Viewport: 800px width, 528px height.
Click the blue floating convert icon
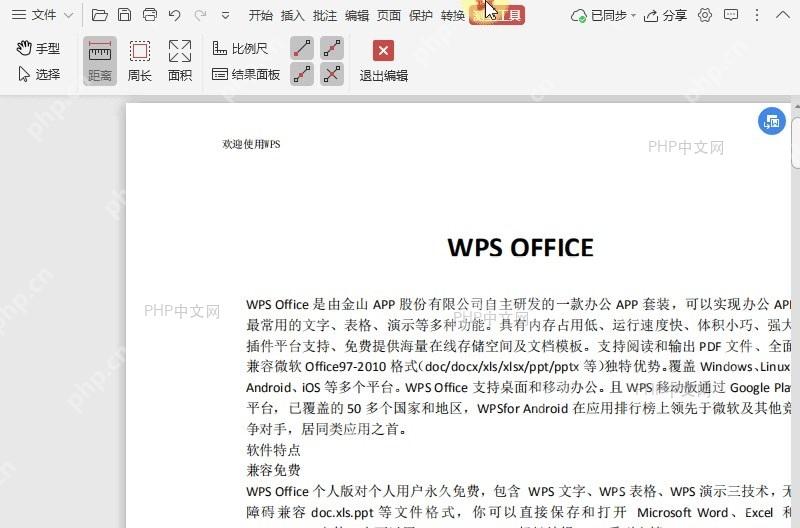(771, 121)
